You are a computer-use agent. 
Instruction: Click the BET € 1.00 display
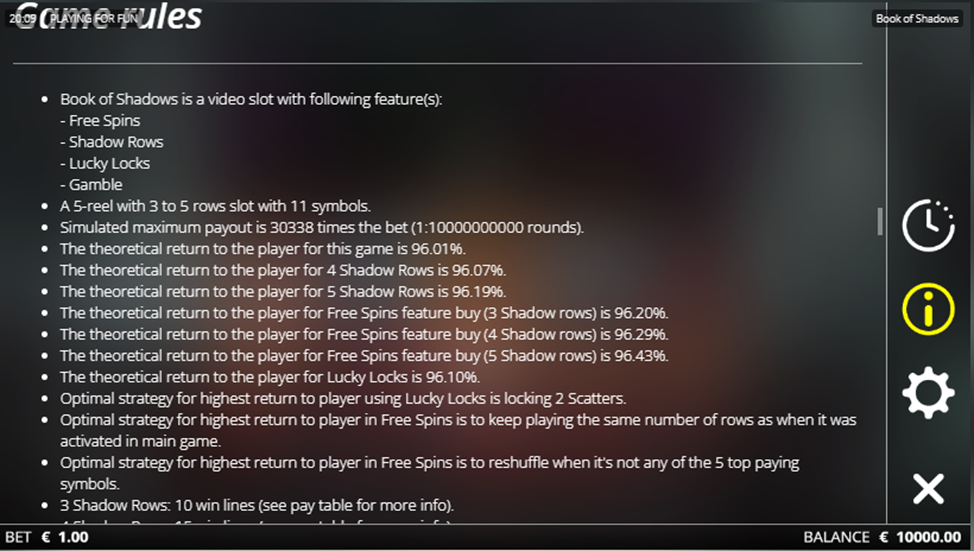pyautogui.click(x=47, y=537)
